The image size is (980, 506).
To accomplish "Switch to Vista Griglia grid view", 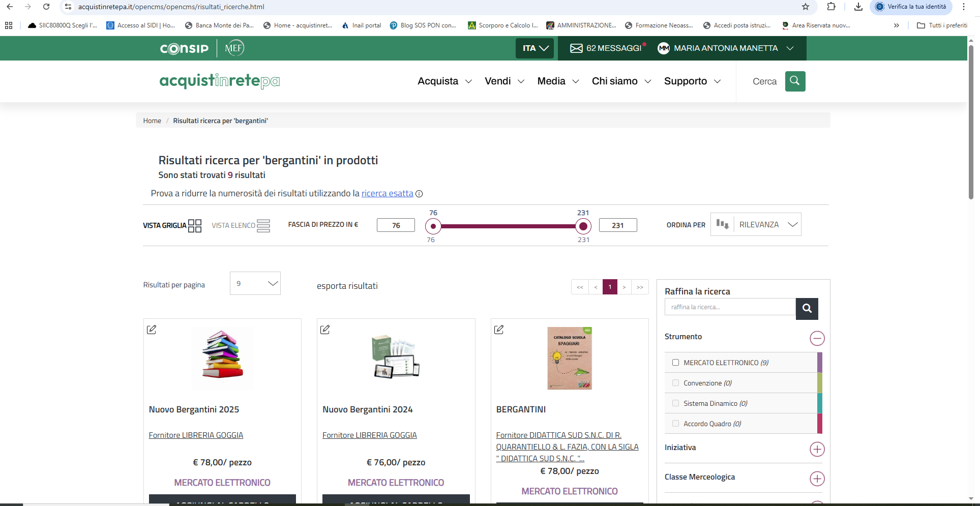I will pos(172,225).
